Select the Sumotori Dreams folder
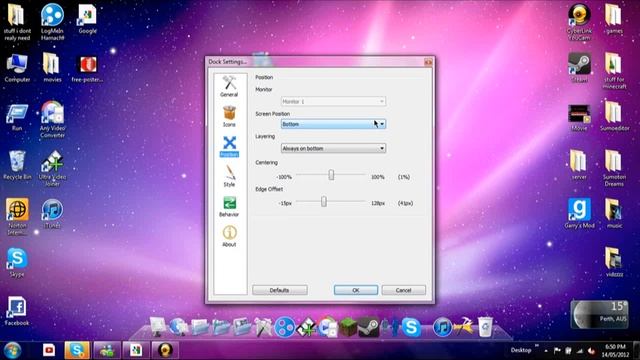The width and height of the screenshot is (640, 360). 614,169
